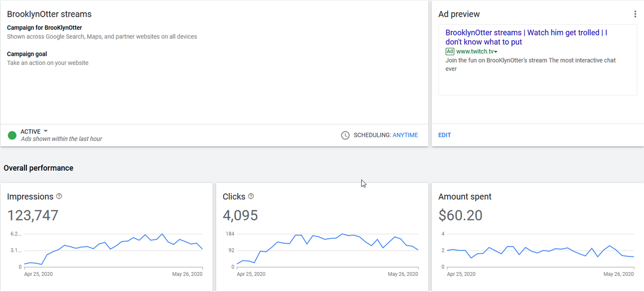Screen dimensions: 644x292
Task: Click the 4,095 clicks value
Action: [240, 215]
